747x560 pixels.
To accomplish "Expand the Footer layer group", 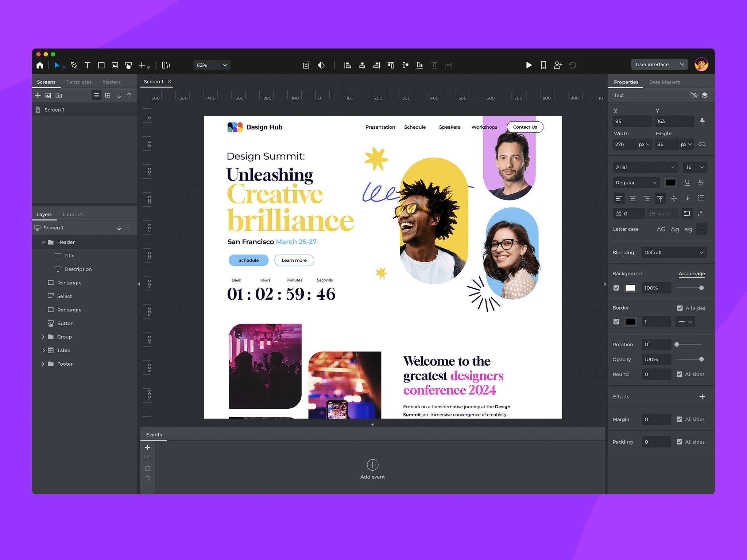I will 43,364.
